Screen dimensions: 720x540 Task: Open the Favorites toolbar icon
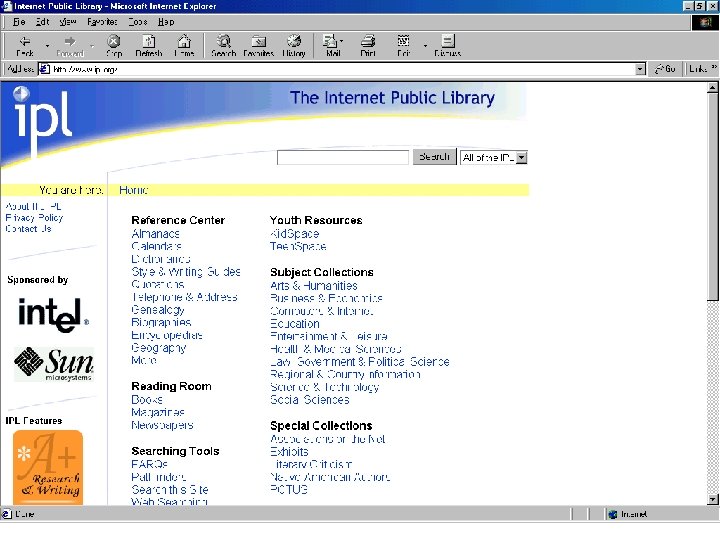[259, 42]
